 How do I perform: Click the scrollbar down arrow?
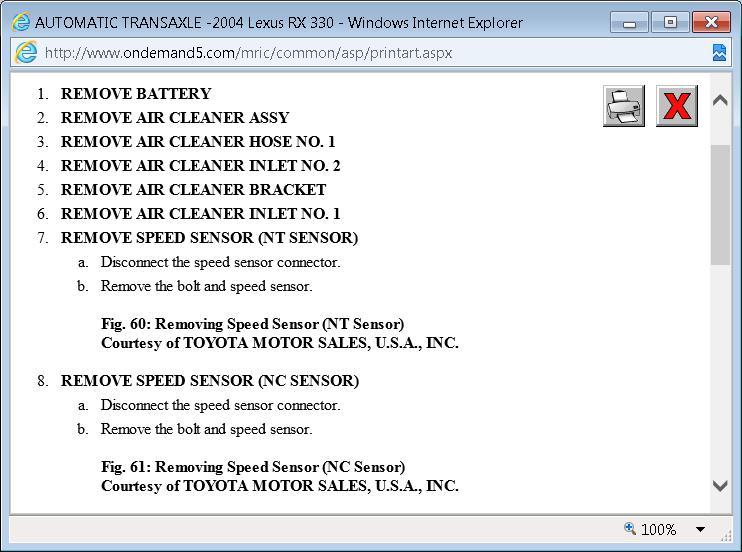(x=720, y=486)
